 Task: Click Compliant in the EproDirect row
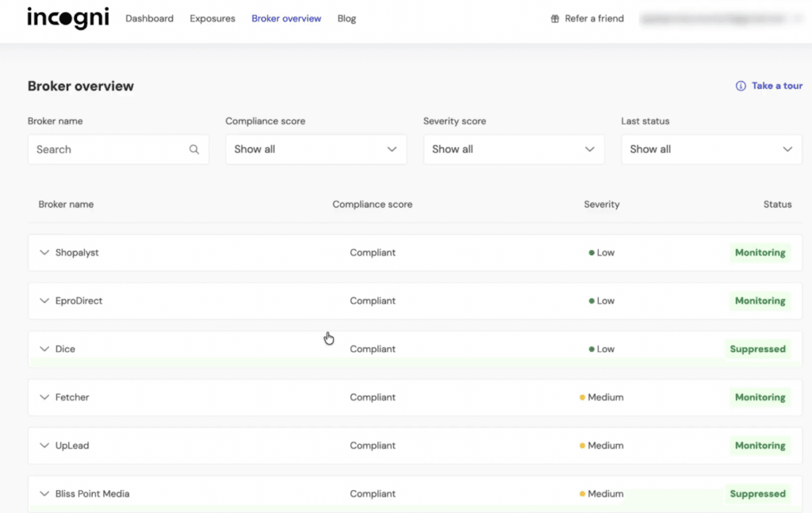point(373,301)
